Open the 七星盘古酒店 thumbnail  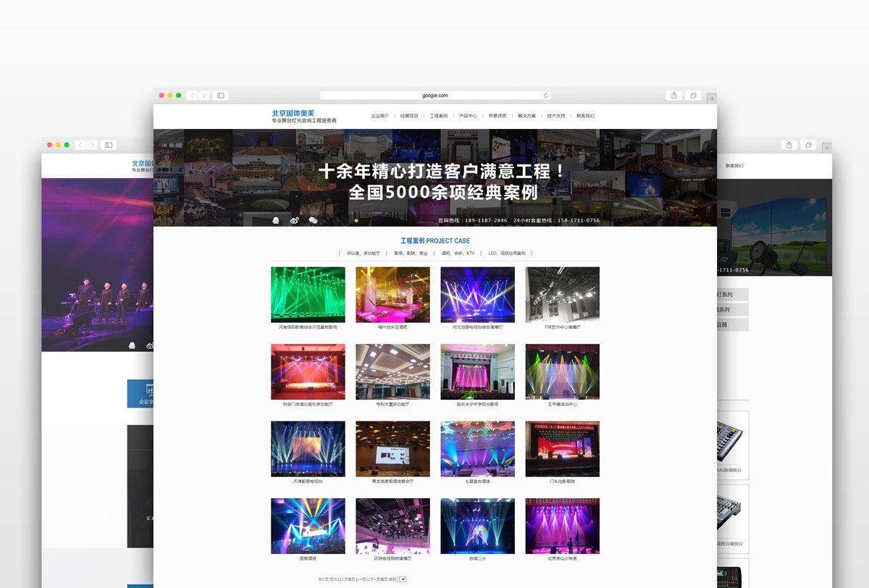477,449
